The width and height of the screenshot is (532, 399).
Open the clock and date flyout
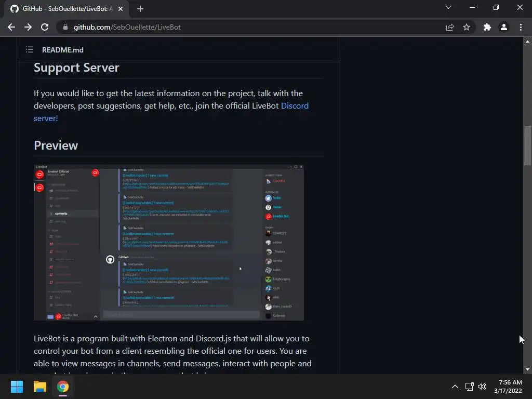pos(508,387)
